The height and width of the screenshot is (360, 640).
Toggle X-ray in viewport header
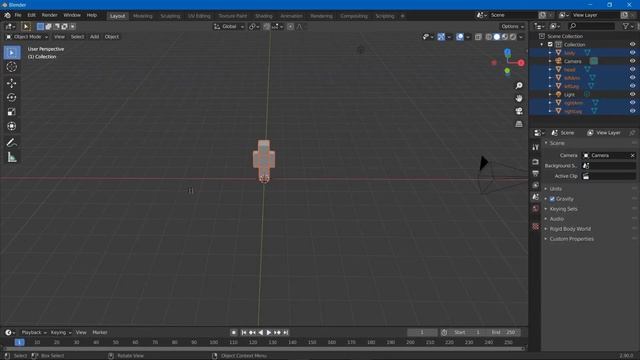tap(478, 37)
